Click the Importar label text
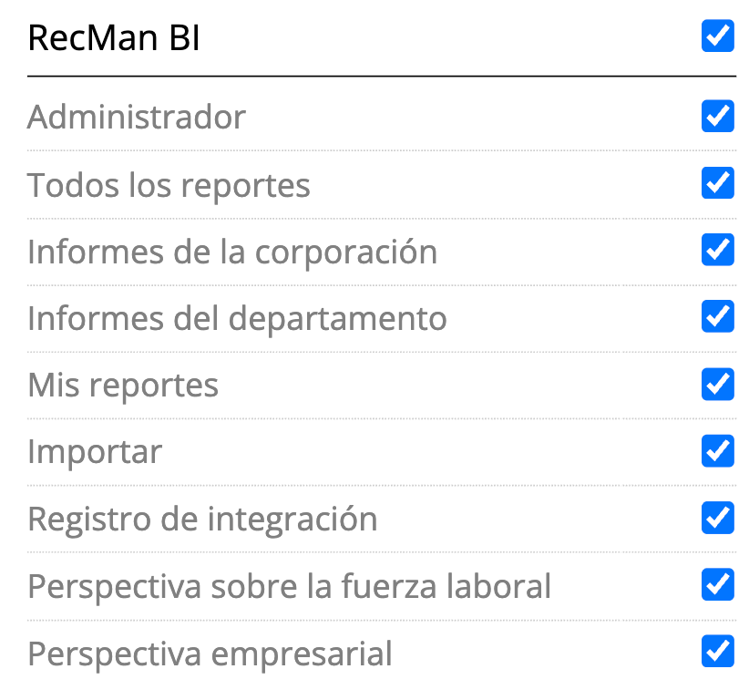This screenshot has height=700, width=749. [95, 452]
